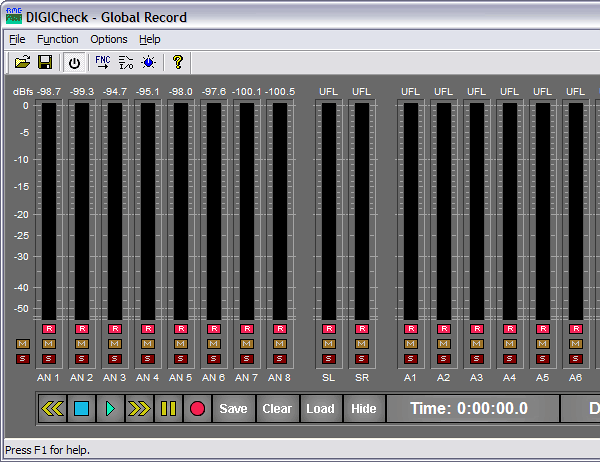This screenshot has height=462, width=600.
Task: Mute channel A2
Action: [443, 344]
